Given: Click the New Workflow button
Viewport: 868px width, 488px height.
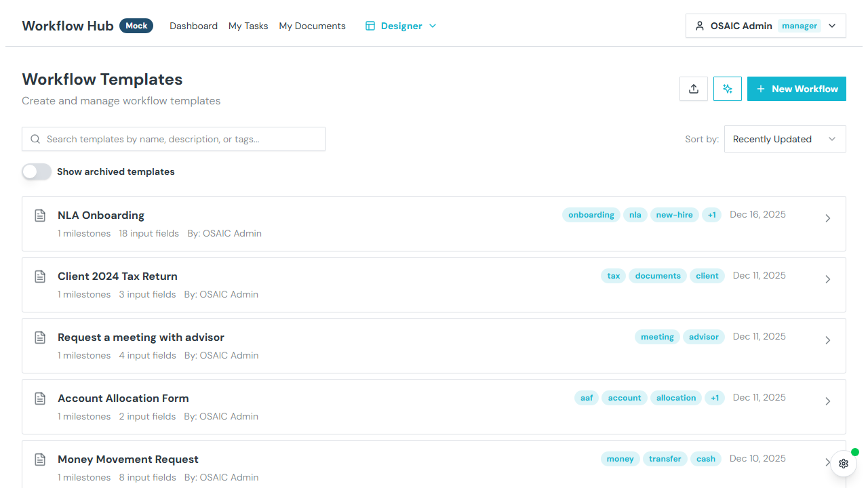Looking at the screenshot, I should (x=796, y=89).
